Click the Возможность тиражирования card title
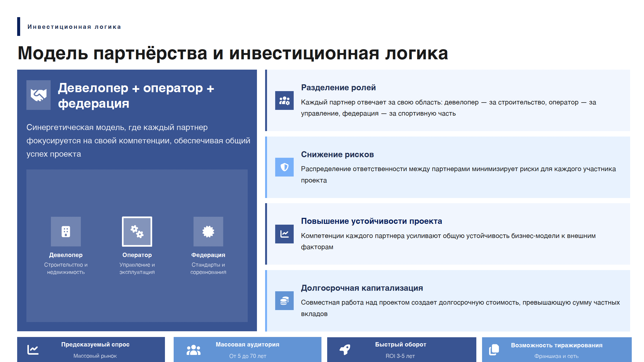 (556, 345)
